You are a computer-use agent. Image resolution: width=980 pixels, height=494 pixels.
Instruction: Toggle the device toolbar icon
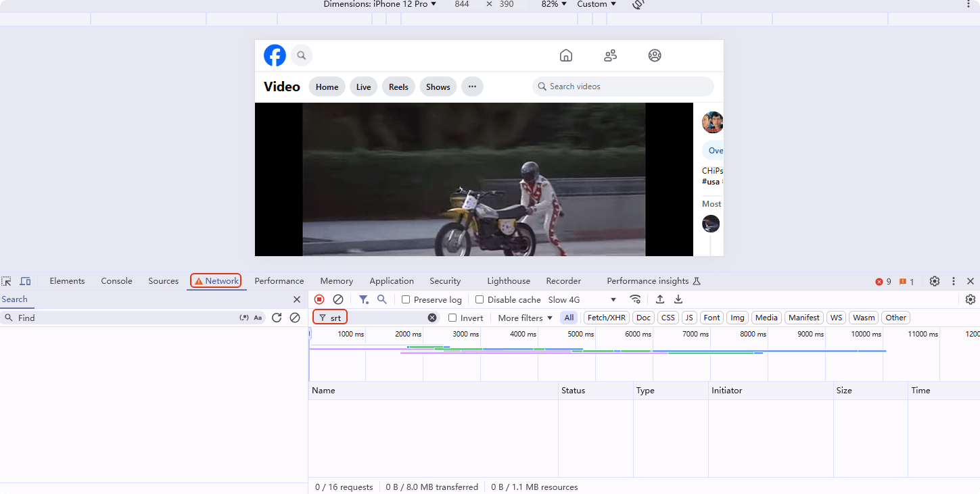(x=25, y=281)
